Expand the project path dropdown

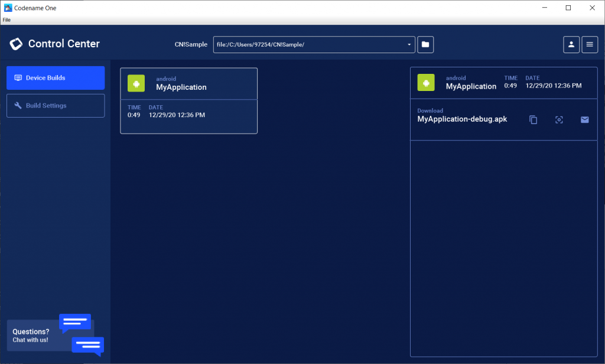point(408,44)
